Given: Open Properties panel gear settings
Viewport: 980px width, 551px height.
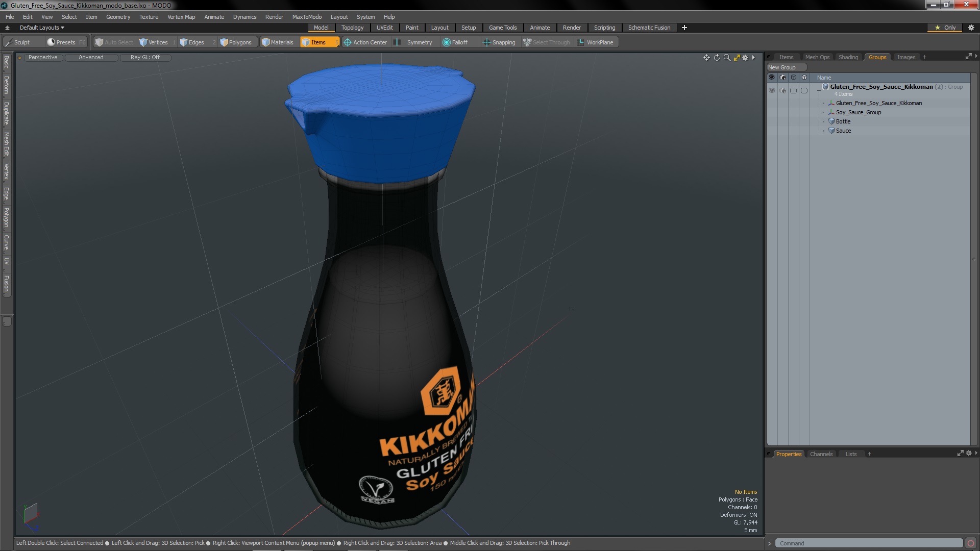Looking at the screenshot, I should (x=969, y=453).
